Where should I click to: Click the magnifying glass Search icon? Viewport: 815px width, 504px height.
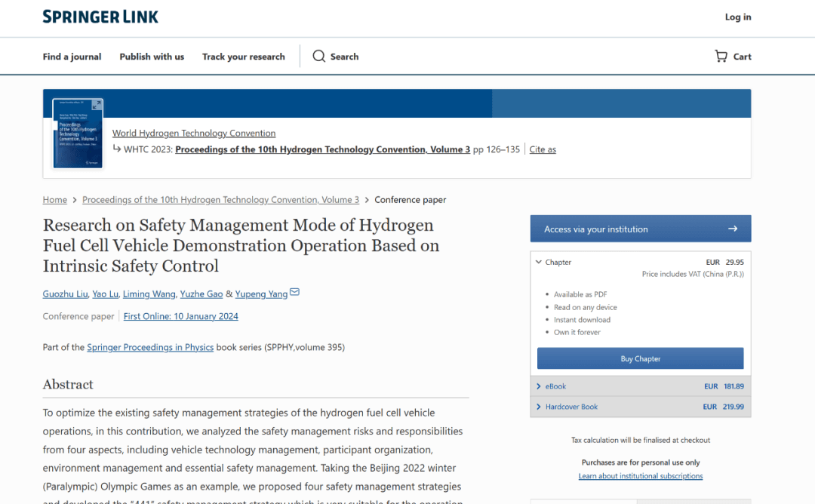[x=319, y=57]
